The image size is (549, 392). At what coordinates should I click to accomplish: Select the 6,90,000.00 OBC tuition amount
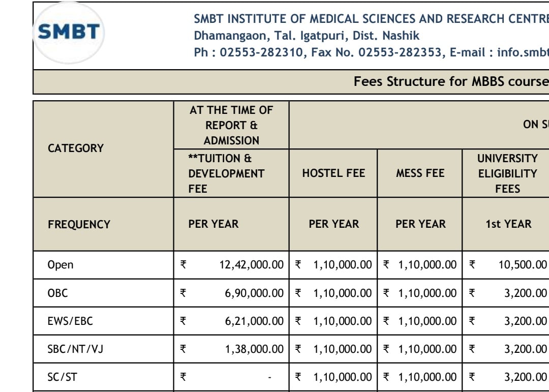coord(254,293)
